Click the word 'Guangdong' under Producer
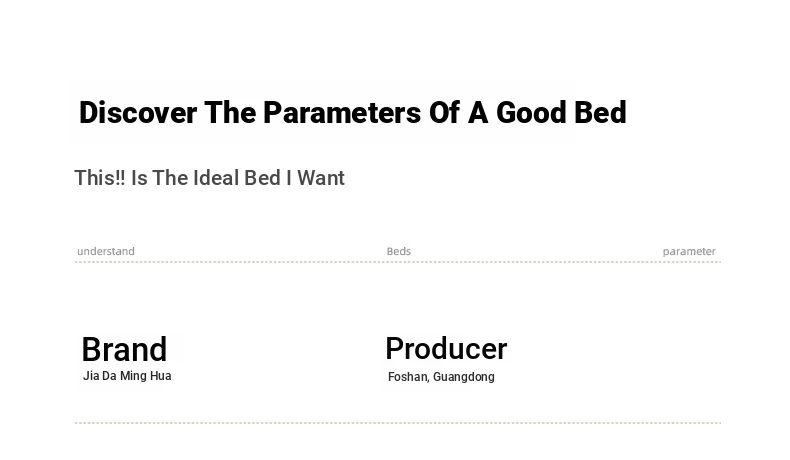Viewport: 790px width, 460px height. [x=464, y=377]
